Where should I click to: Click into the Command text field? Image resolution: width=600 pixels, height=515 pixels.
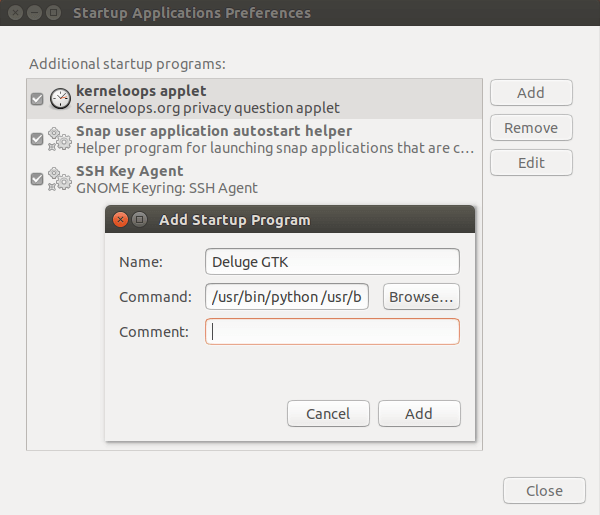click(x=289, y=297)
